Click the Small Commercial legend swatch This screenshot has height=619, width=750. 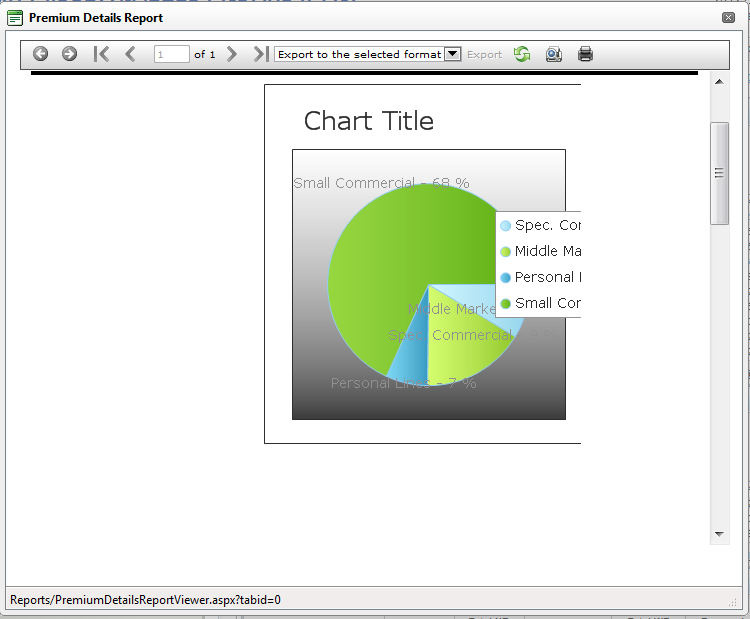click(506, 303)
